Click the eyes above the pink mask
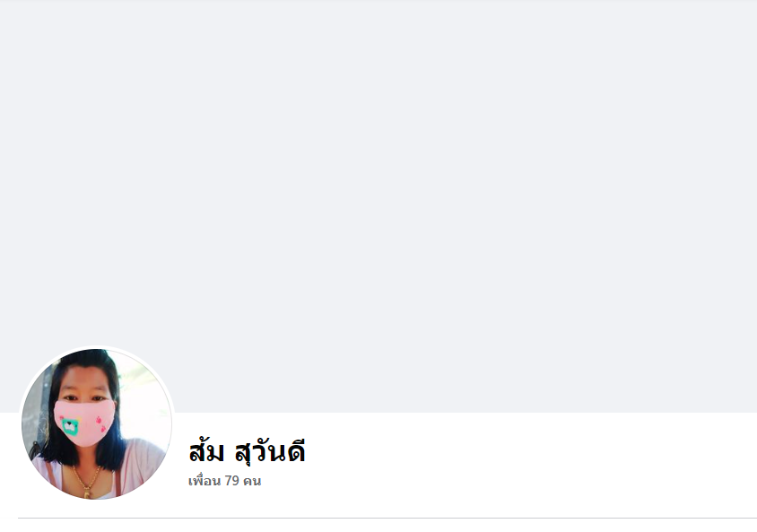Screen dimensions: 757x532 coord(84,398)
